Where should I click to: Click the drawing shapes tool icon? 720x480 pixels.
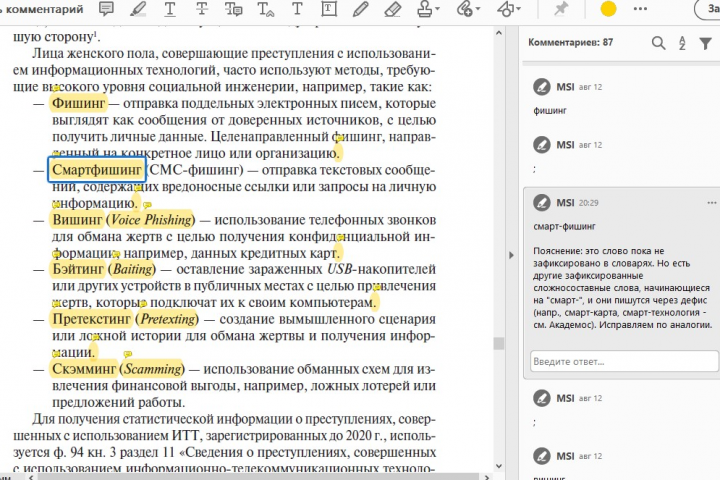505,9
